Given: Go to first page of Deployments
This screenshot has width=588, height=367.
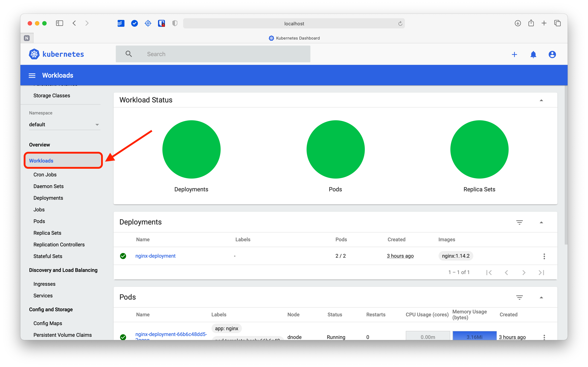Looking at the screenshot, I should [x=489, y=273].
